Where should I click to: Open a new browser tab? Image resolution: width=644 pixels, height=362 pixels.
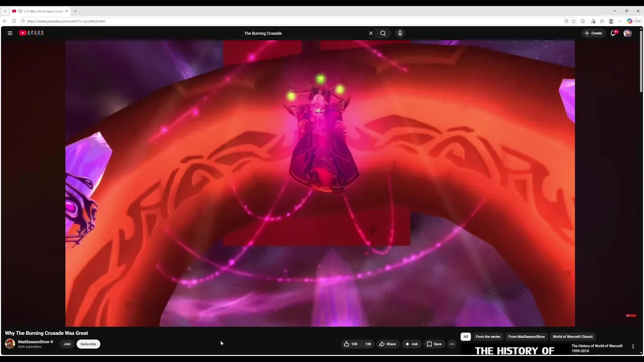[x=75, y=11]
